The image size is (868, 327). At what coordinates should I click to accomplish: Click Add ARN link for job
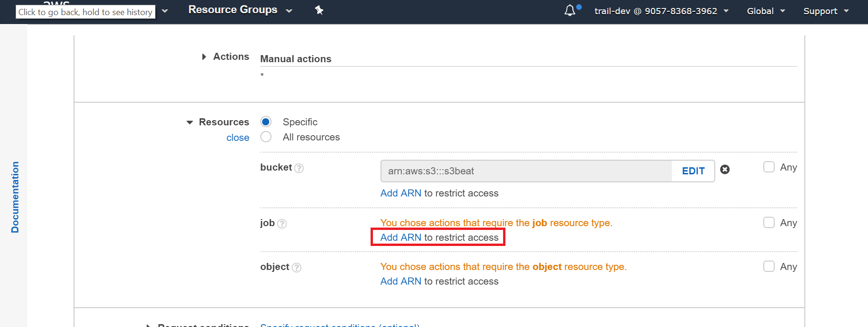tap(401, 237)
